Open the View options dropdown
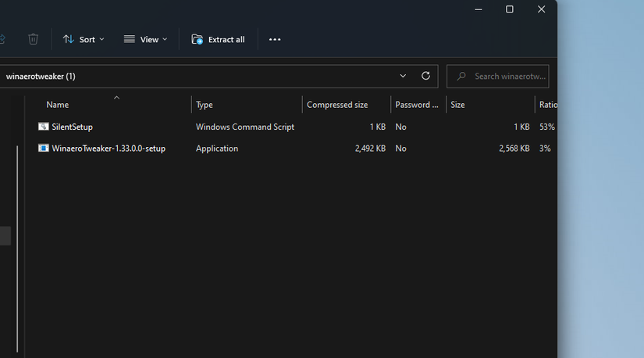The image size is (644, 358). (x=145, y=39)
